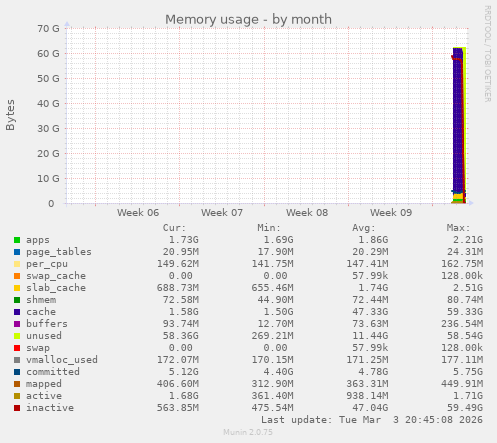Click the mapped current value 406.60M
This screenshot has height=443, width=497.
178,384
